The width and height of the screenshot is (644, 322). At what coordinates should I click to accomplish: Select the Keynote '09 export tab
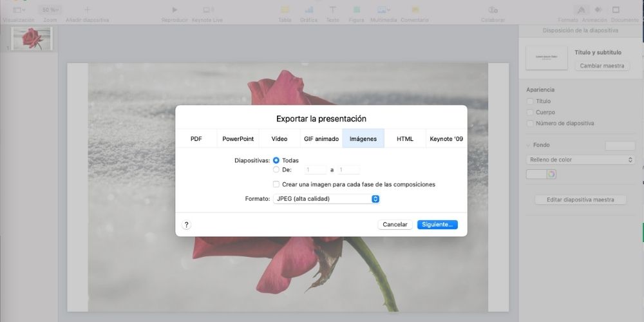[x=446, y=139]
